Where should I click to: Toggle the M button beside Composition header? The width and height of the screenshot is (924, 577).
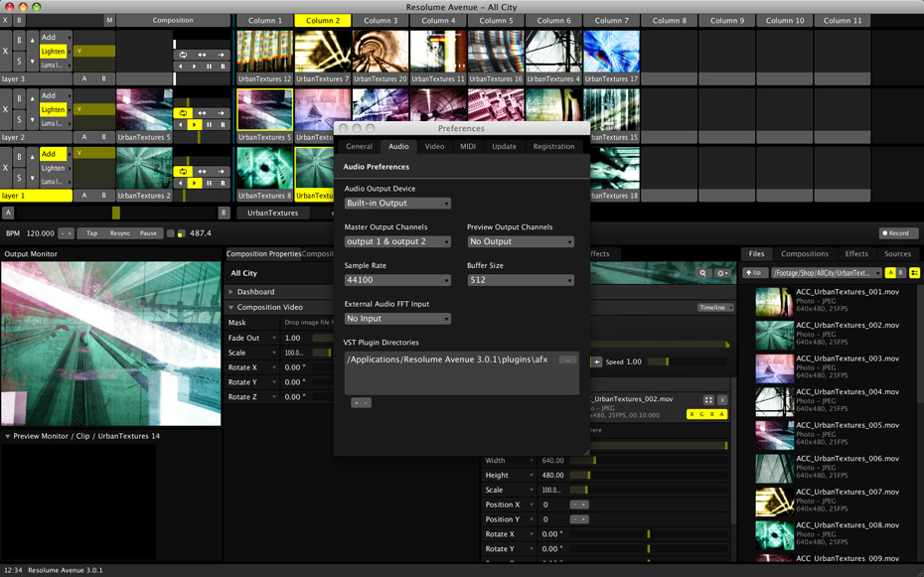click(109, 21)
